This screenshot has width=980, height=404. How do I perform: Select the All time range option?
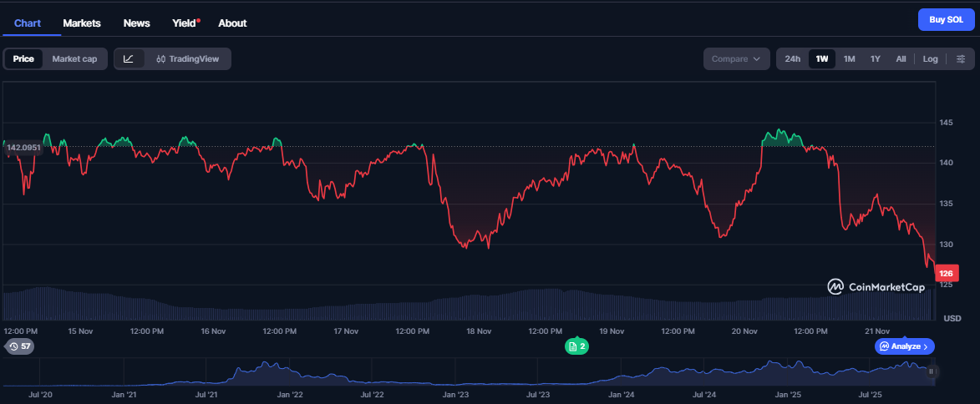coord(901,58)
